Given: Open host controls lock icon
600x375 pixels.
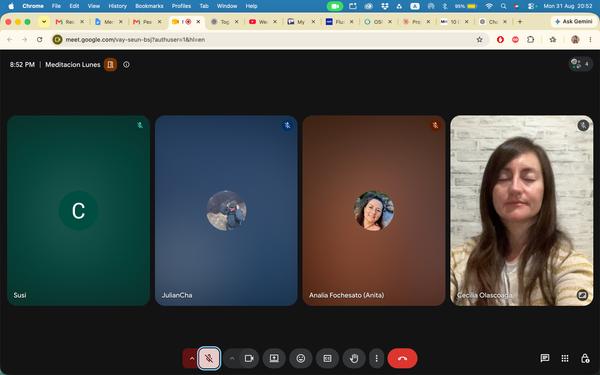Looking at the screenshot, I should click(x=585, y=359).
